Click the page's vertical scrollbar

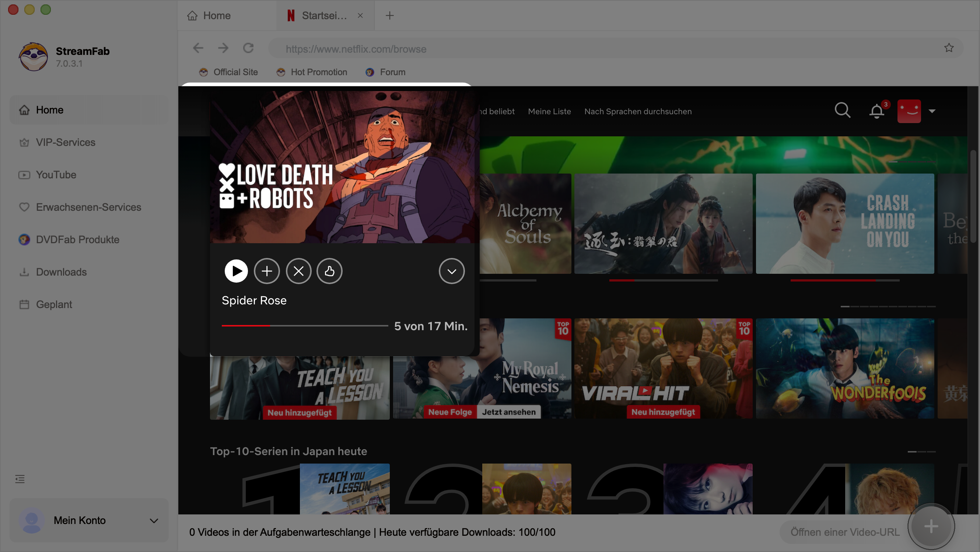pos(973,196)
